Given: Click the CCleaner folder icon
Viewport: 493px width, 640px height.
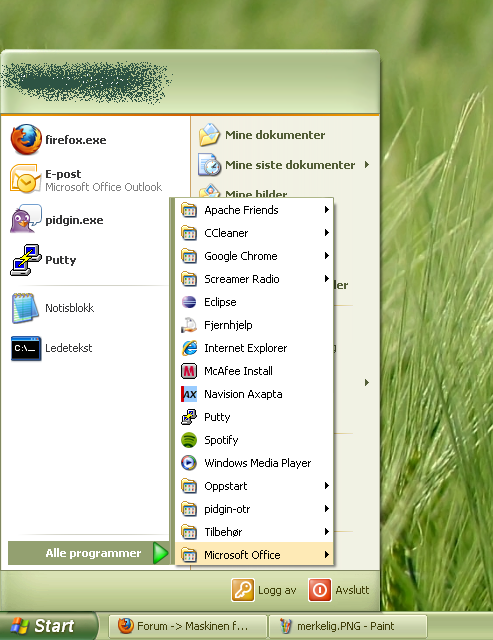Looking at the screenshot, I should click(x=189, y=233).
